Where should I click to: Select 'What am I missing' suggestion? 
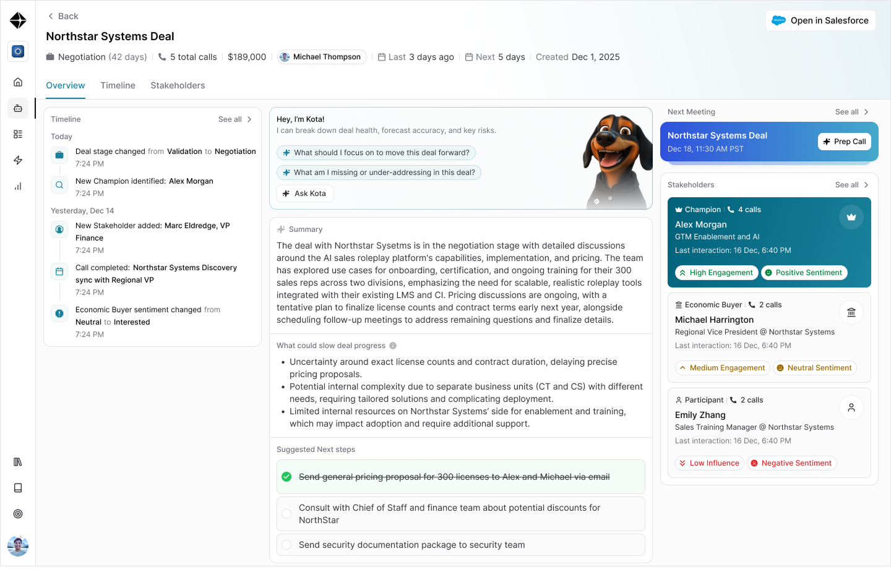click(379, 173)
